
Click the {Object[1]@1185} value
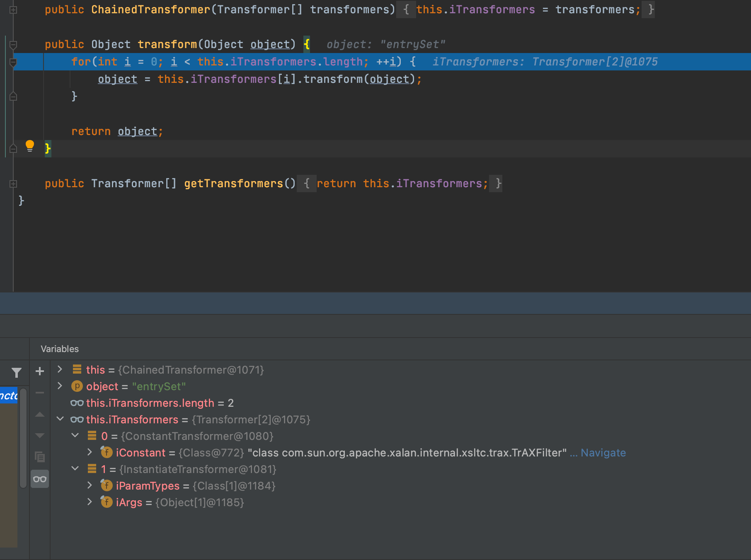click(200, 502)
